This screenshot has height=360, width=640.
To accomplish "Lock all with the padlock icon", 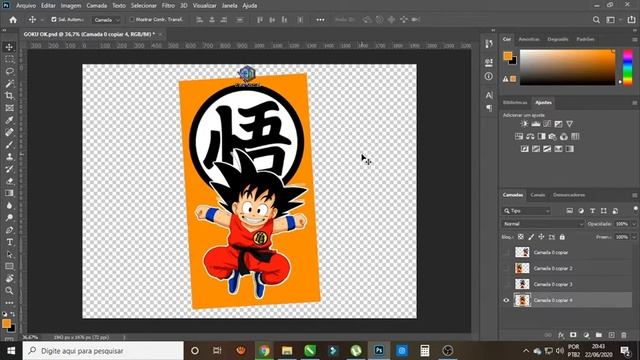I will point(562,237).
